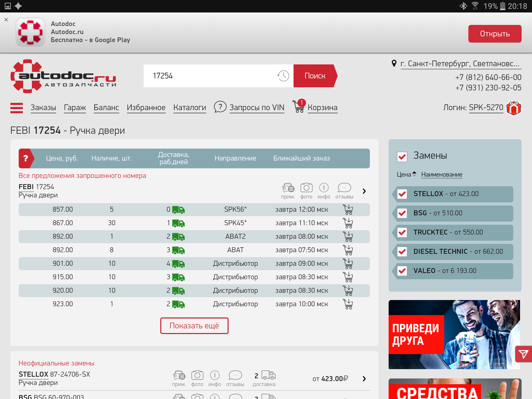Expand FEBI 17254 details chevron
This screenshot has height=399, width=532.
(364, 191)
